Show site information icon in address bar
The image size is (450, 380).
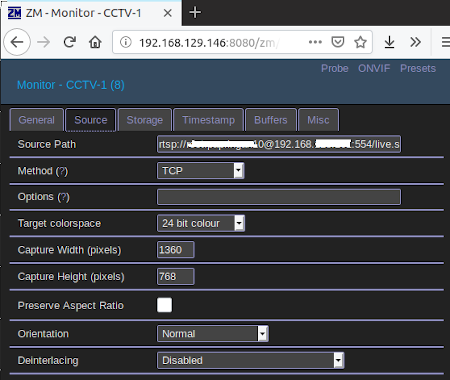point(125,42)
